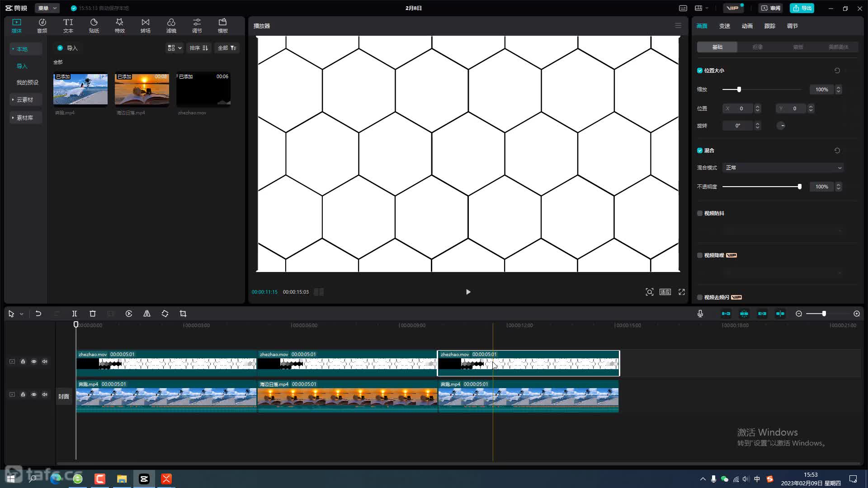
Task: Click the 导出 export button
Action: [x=802, y=8]
